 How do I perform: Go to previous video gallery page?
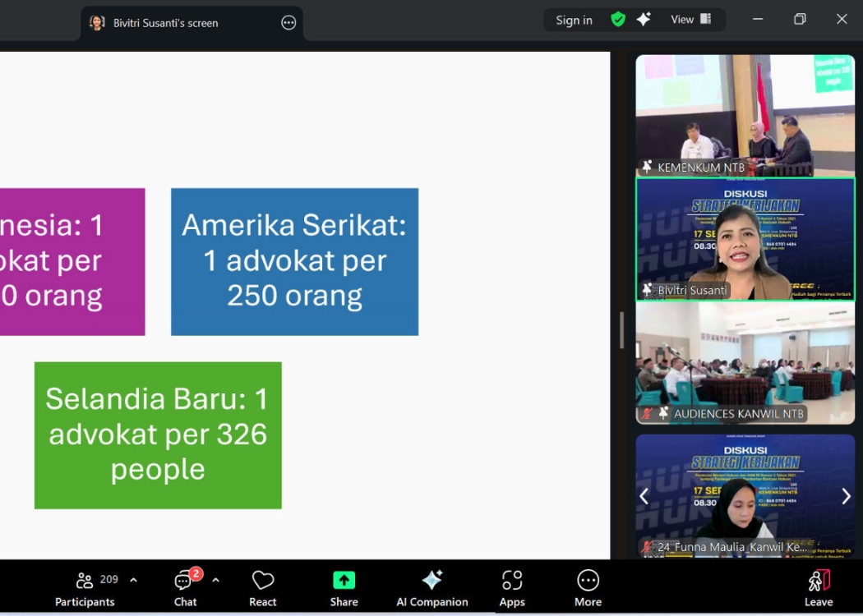[644, 495]
